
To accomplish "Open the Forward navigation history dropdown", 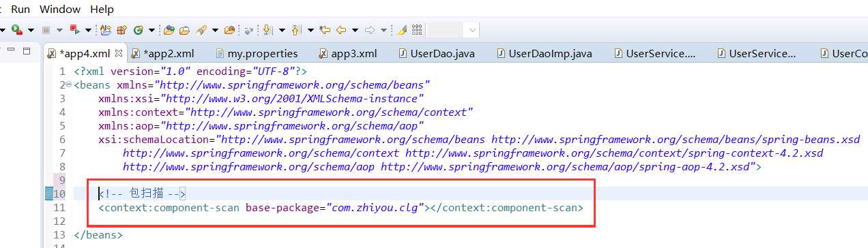I will pyautogui.click(x=384, y=30).
